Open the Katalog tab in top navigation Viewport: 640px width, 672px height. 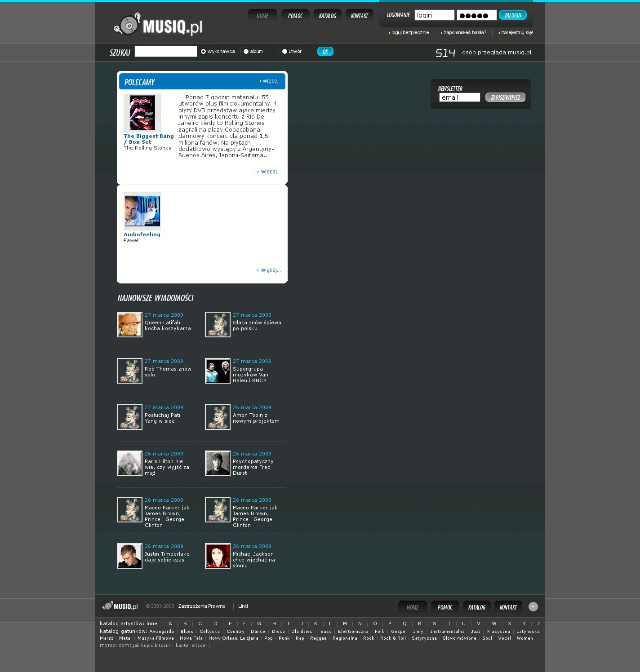point(328,16)
